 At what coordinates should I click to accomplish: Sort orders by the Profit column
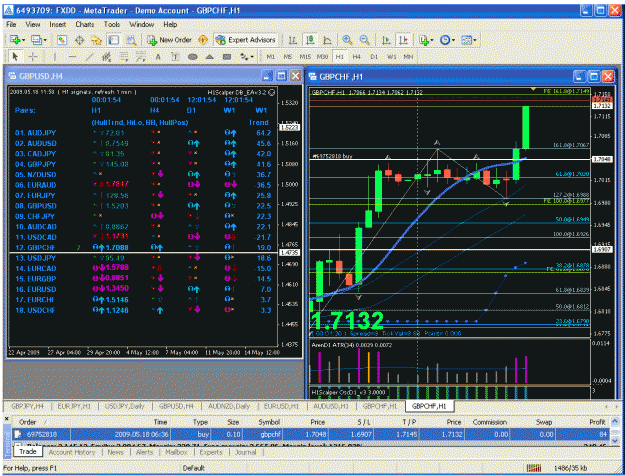[597, 422]
